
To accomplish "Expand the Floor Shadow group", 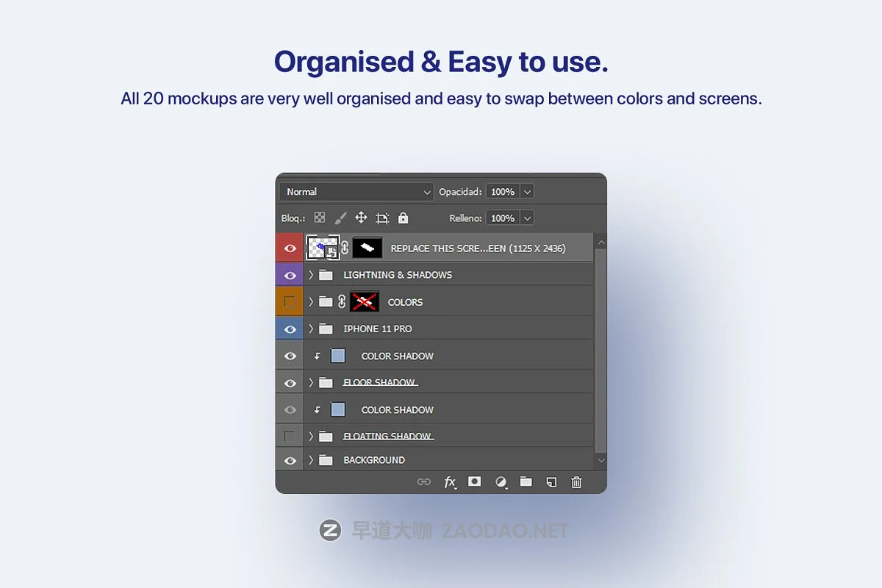I will coord(311,382).
